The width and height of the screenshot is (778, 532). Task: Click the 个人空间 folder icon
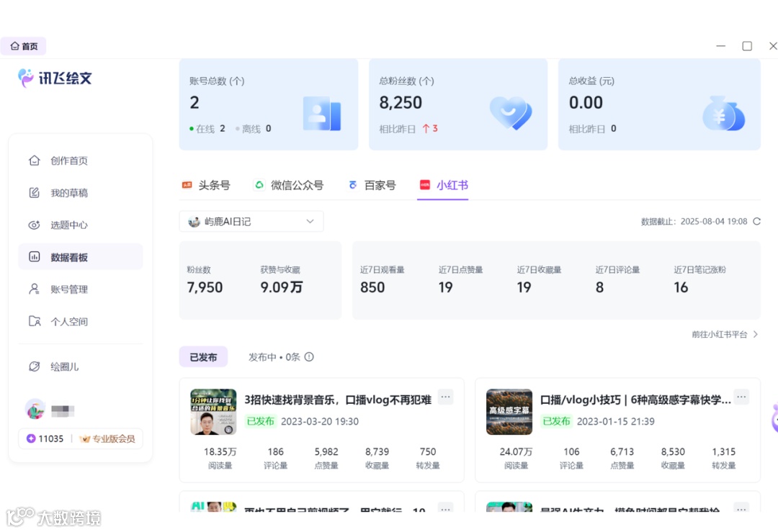click(x=35, y=321)
